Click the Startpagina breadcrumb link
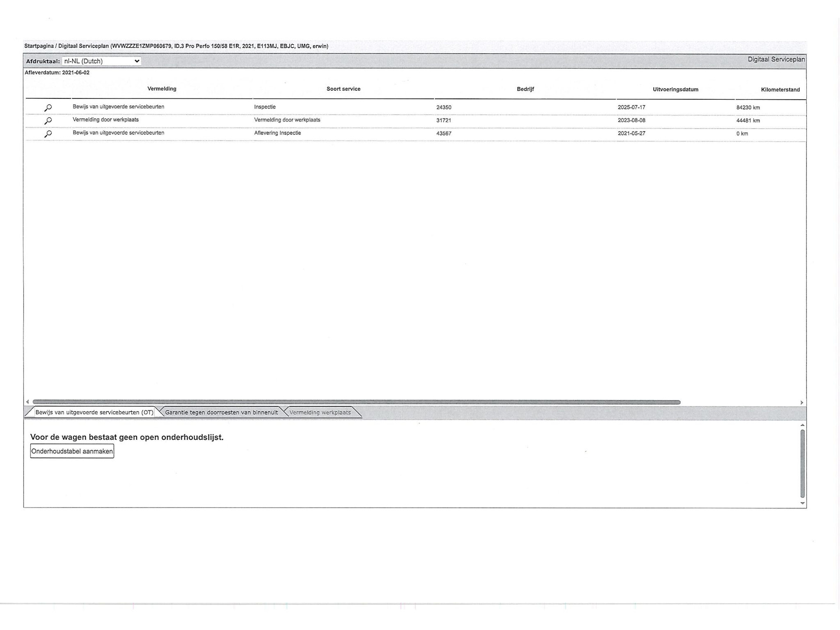This screenshot has height=630, width=840. pos(39,46)
